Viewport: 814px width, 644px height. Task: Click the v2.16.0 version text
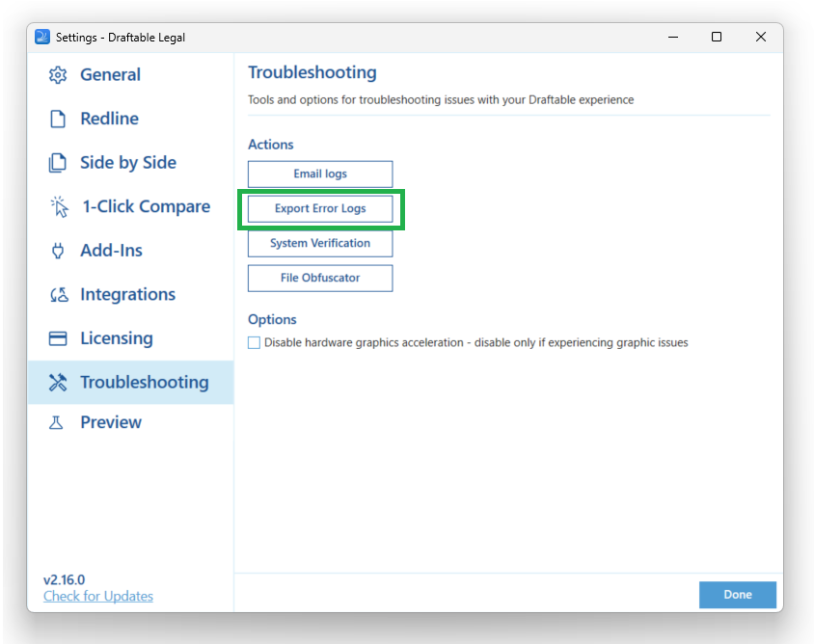click(64, 579)
